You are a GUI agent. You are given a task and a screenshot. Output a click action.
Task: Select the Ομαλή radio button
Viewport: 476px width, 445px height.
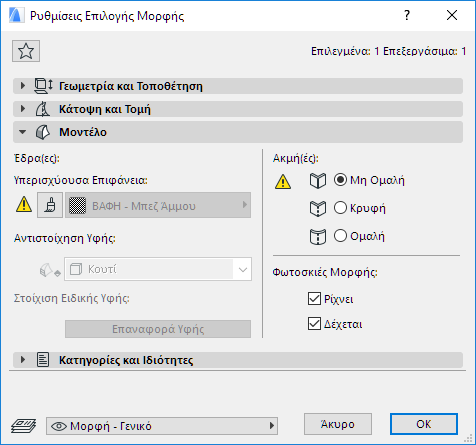click(340, 236)
